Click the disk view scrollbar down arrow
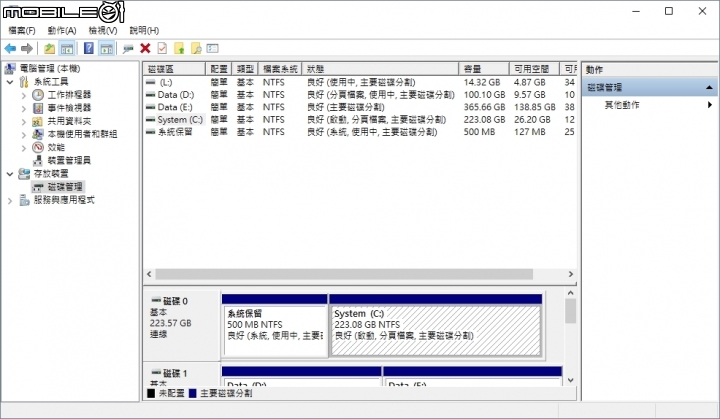The height and width of the screenshot is (419, 720). 571,380
